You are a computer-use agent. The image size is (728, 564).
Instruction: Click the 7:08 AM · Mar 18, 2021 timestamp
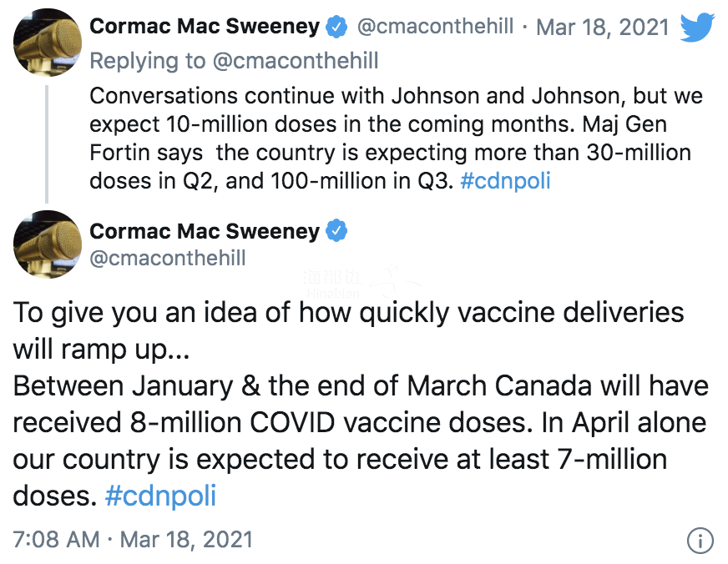coord(133,538)
